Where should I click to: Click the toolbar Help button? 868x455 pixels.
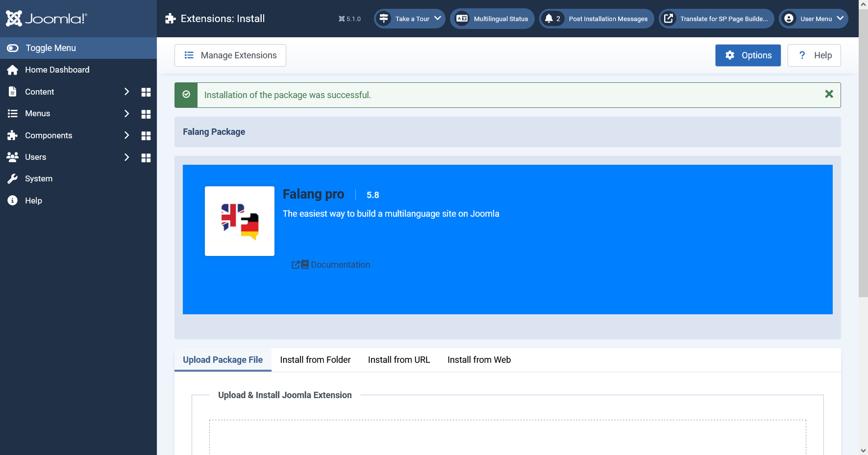click(814, 55)
